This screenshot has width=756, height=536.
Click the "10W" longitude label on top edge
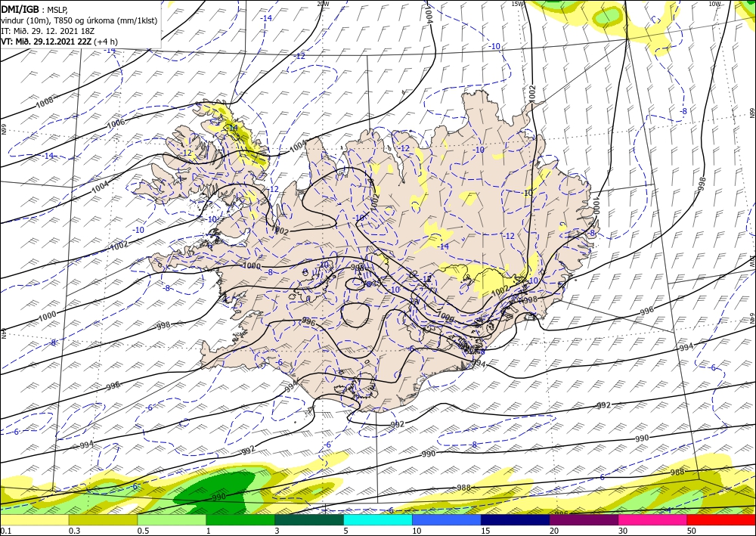click(715, 4)
